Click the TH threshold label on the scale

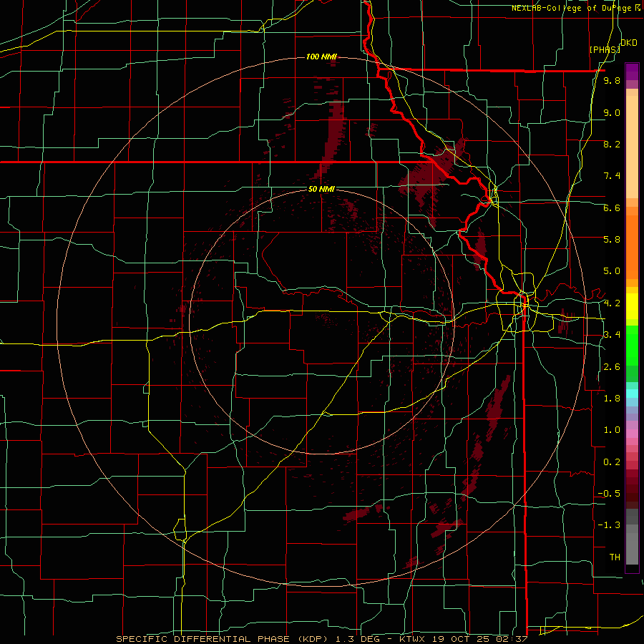pos(615,557)
